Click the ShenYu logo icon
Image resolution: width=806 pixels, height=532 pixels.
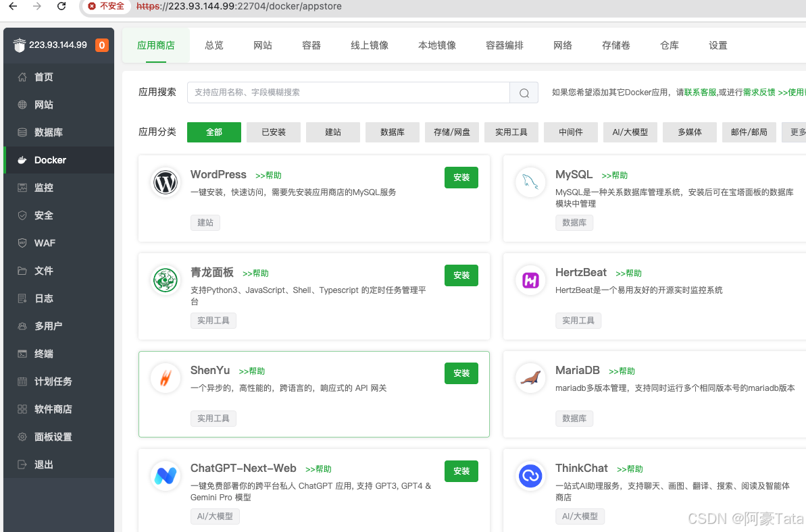point(166,379)
